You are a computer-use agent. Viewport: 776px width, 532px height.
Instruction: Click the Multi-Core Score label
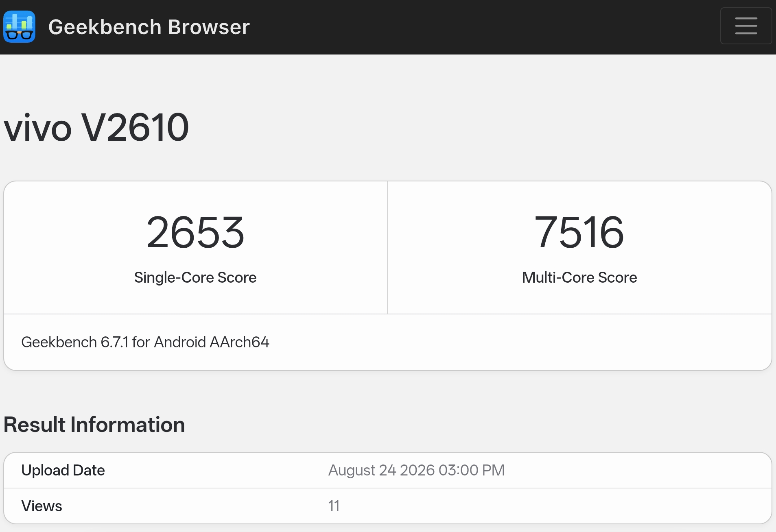(x=579, y=277)
